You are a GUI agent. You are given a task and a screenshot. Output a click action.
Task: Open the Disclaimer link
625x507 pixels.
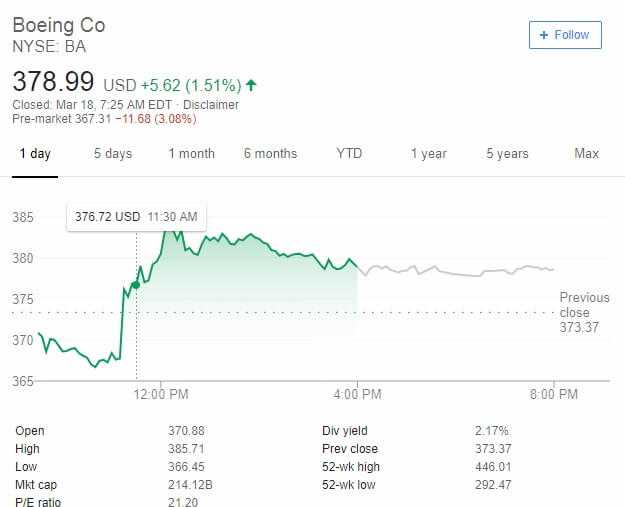[211, 105]
